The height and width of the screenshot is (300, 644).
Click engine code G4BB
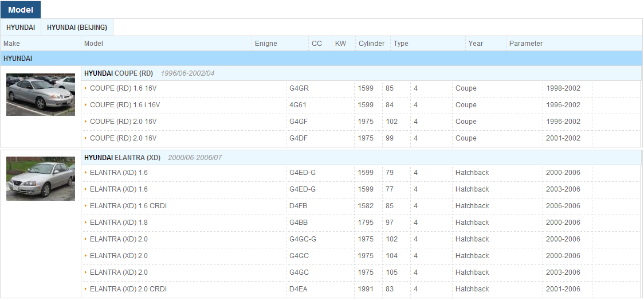coord(299,223)
